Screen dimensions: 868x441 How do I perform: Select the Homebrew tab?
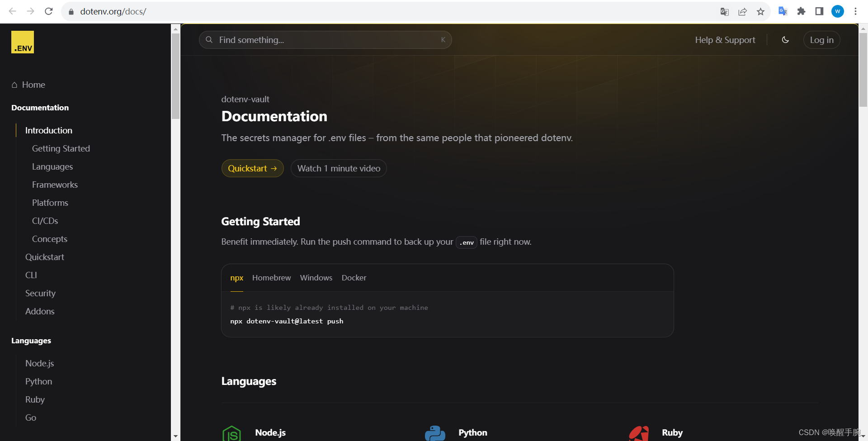271,278
